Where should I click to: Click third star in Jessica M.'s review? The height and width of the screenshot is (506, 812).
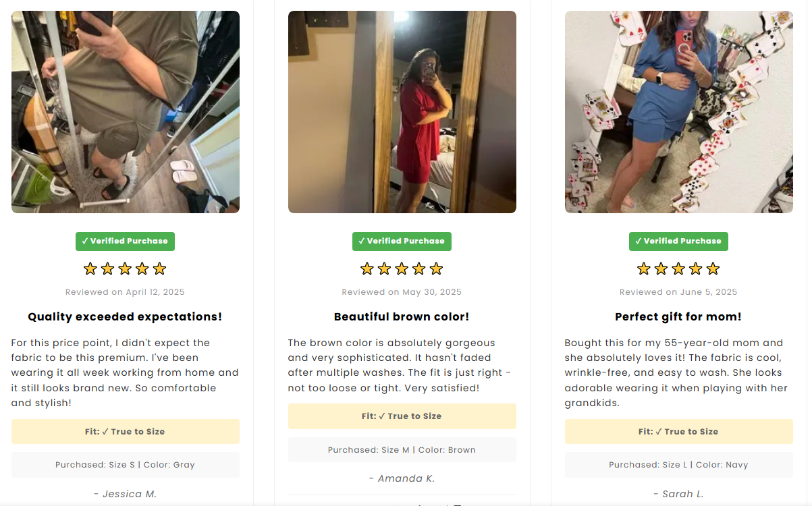pyautogui.click(x=125, y=269)
